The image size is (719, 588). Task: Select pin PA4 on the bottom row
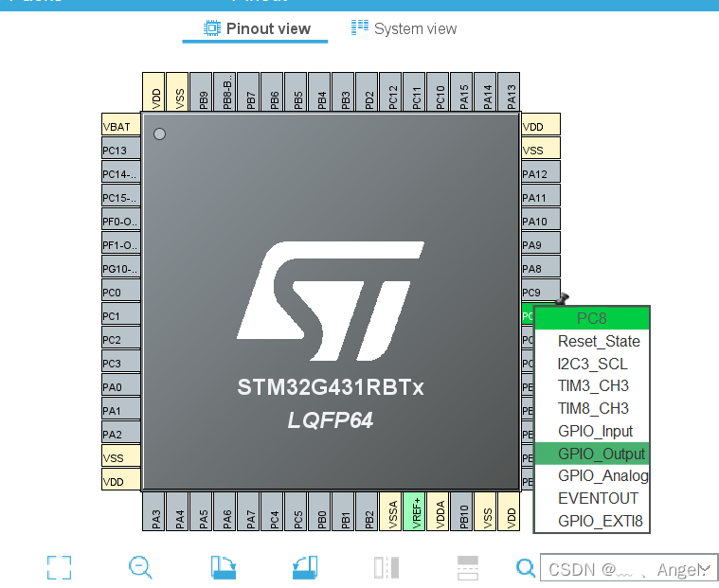(x=177, y=511)
